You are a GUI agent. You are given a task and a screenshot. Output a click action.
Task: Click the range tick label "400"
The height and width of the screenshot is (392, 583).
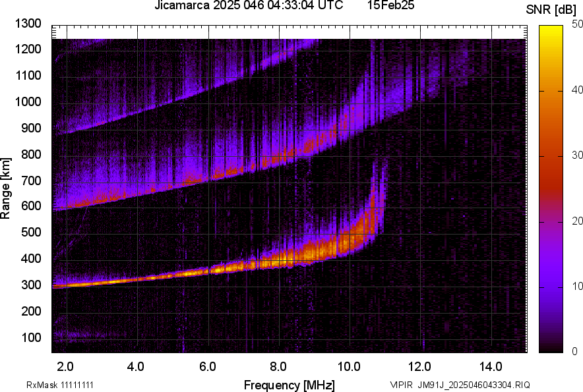pyautogui.click(x=31, y=259)
